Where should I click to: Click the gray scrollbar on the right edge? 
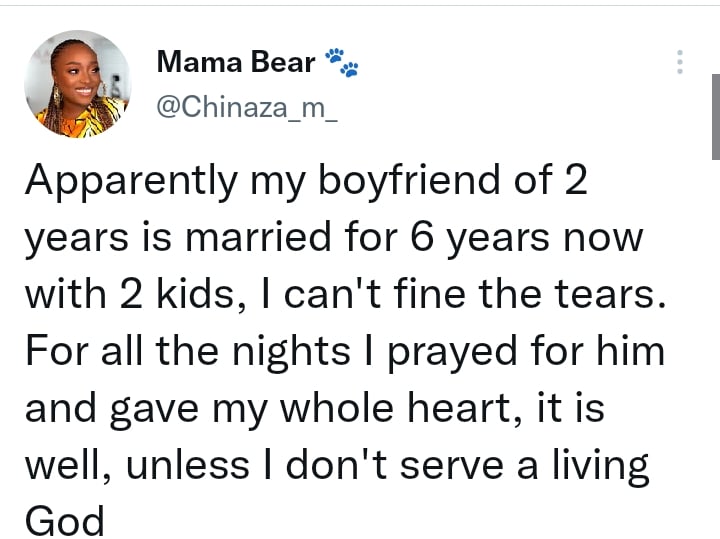715,118
